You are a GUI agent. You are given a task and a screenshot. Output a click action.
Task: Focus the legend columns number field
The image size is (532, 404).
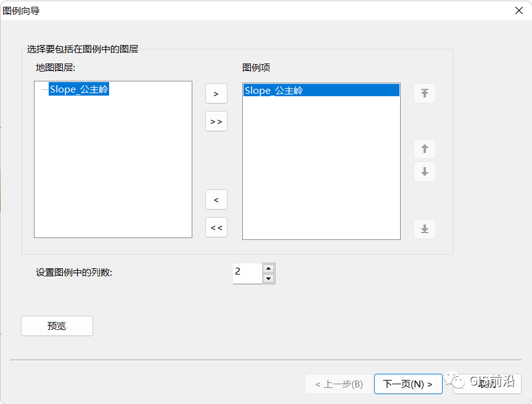[x=248, y=273]
